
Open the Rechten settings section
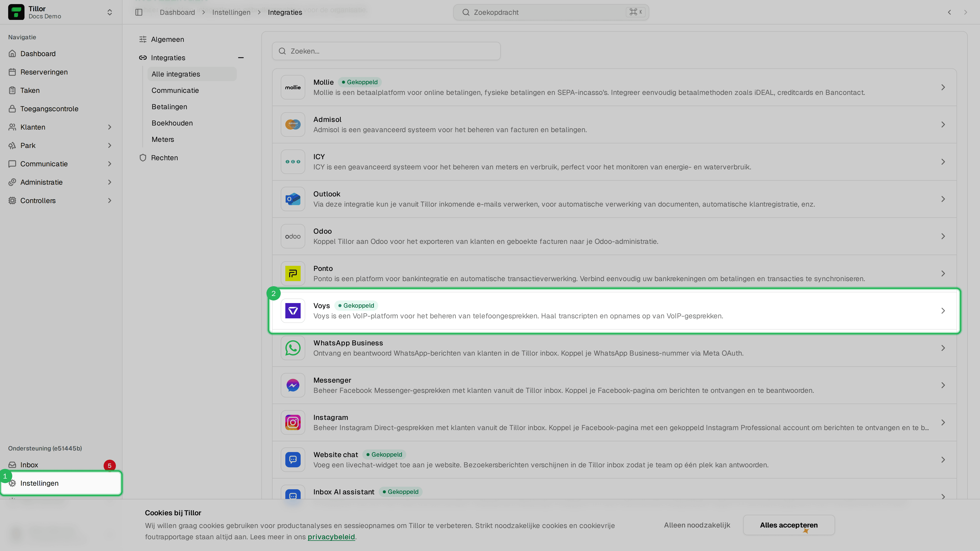[x=164, y=158]
